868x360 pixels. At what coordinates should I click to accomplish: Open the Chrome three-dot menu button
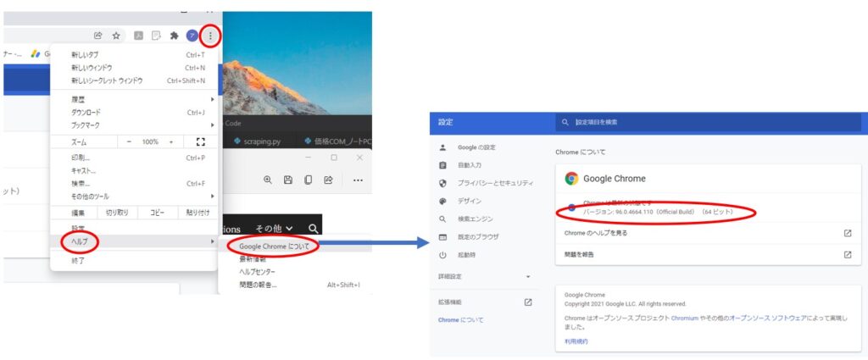210,36
